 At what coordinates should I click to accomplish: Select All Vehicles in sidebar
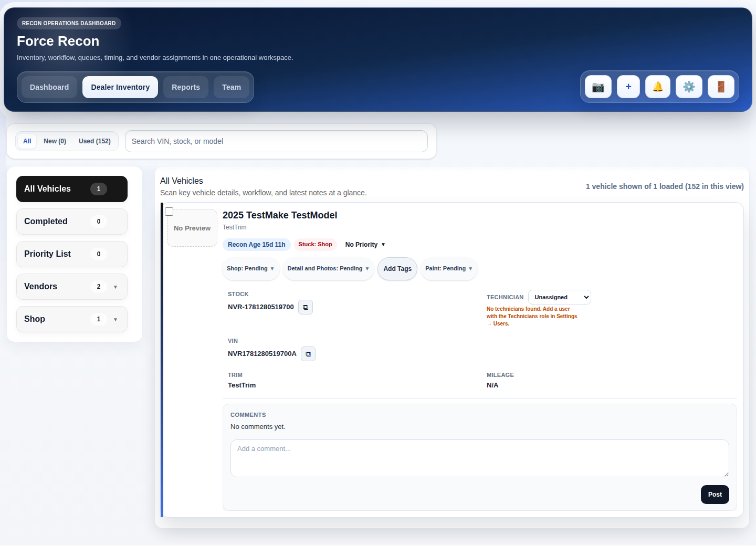[72, 189]
